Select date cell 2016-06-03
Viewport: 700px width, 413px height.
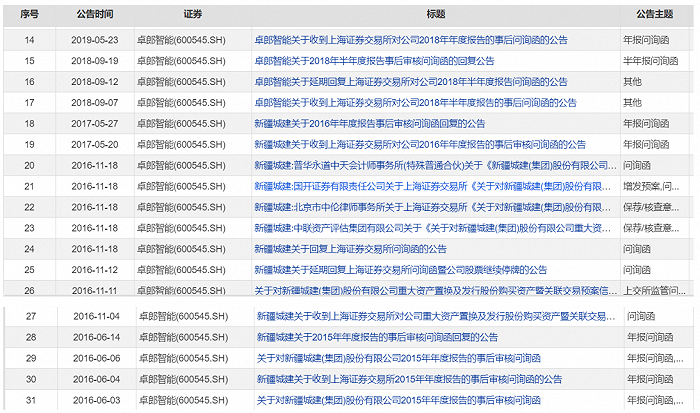click(96, 400)
